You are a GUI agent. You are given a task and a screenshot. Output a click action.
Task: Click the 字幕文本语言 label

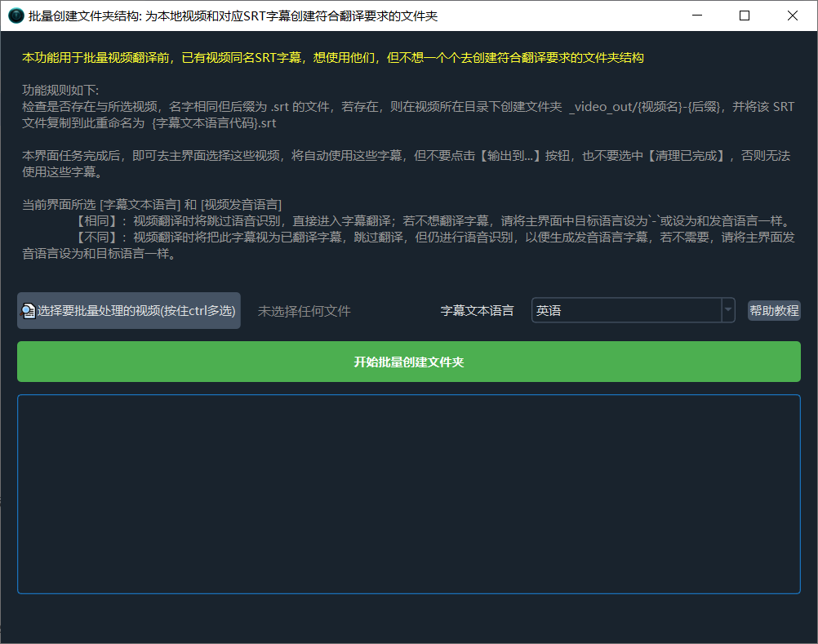[x=477, y=311]
